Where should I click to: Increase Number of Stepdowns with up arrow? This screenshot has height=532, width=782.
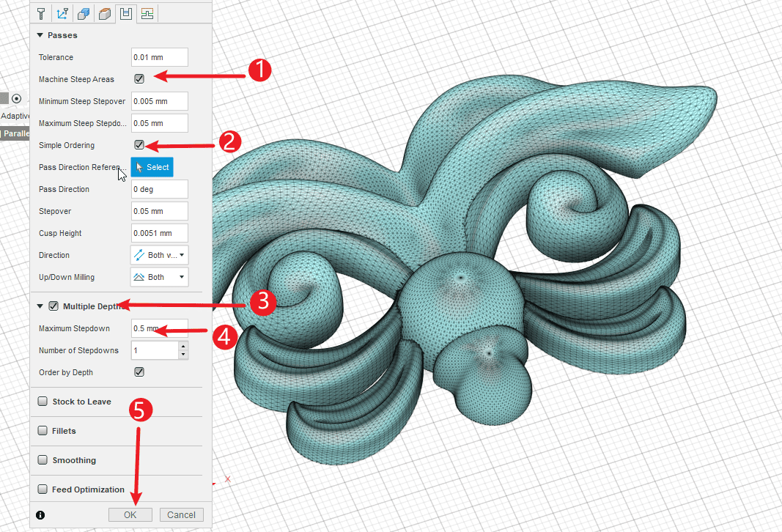[x=182, y=346]
